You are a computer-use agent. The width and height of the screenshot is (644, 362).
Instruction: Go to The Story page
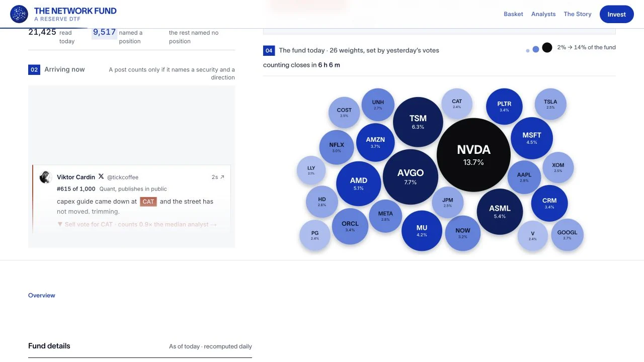[578, 14]
